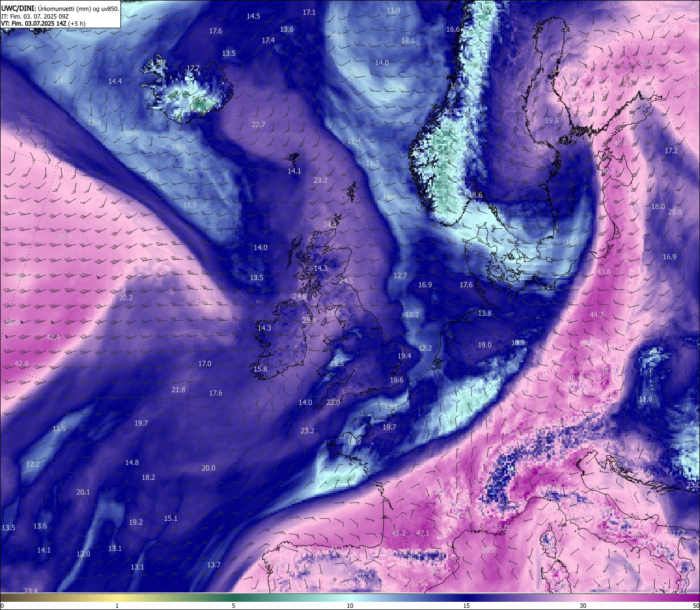This screenshot has width=700, height=610.
Task: Click the value 42.4 in the pink Atlantic band
Action: coord(53,337)
